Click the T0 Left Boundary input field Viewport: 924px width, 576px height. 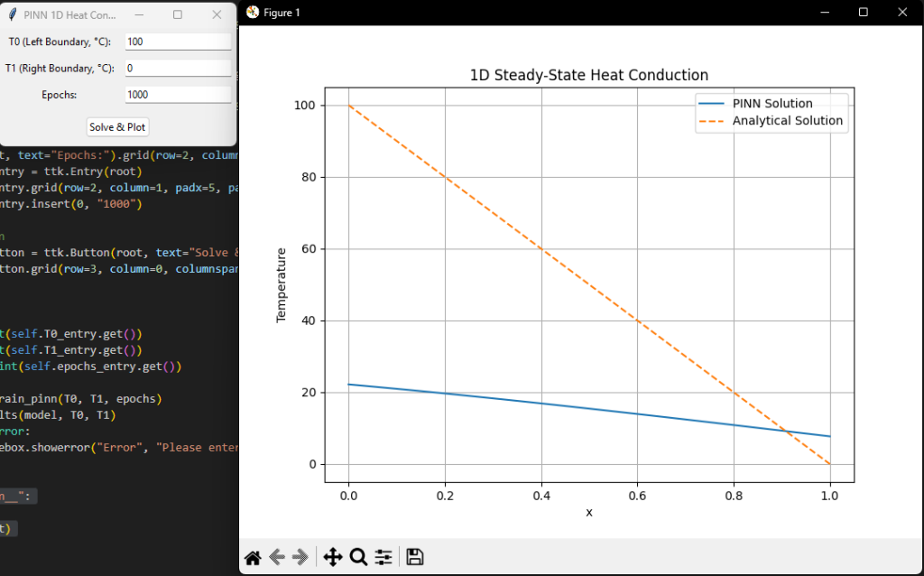[x=178, y=42]
